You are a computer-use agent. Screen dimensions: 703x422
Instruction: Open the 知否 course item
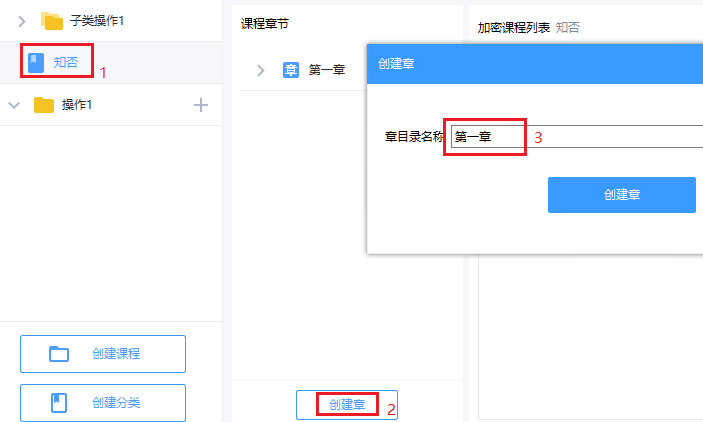pos(66,62)
